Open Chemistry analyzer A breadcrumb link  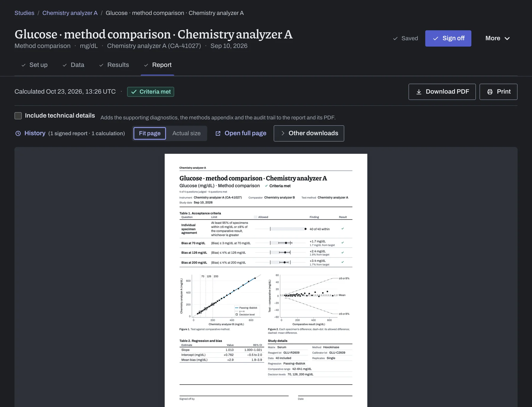click(x=70, y=13)
